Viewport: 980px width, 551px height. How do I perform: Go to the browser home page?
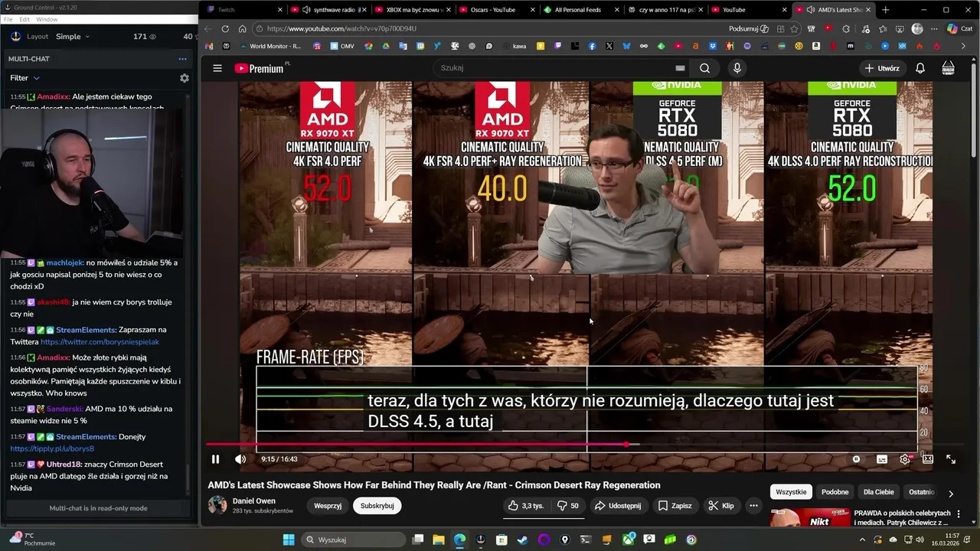(242, 29)
